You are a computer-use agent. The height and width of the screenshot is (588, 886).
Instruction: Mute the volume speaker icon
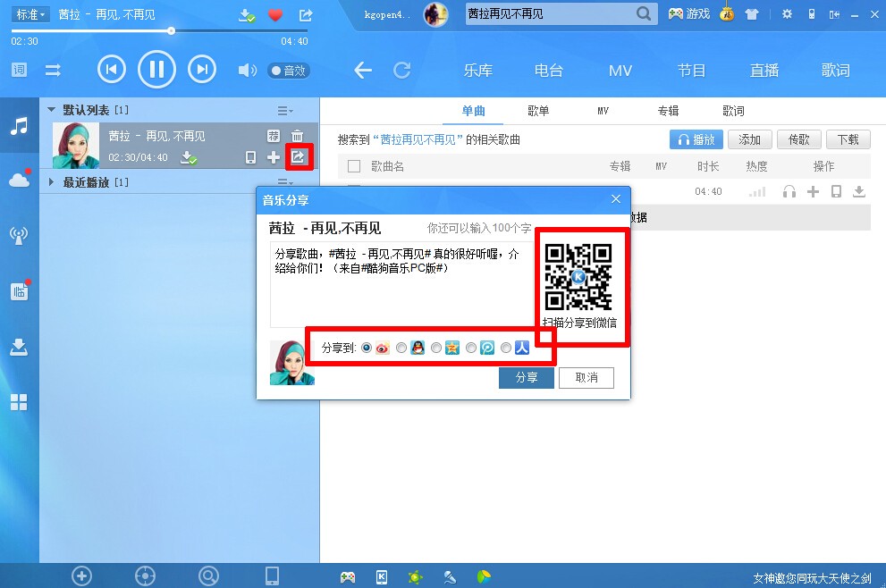247,71
